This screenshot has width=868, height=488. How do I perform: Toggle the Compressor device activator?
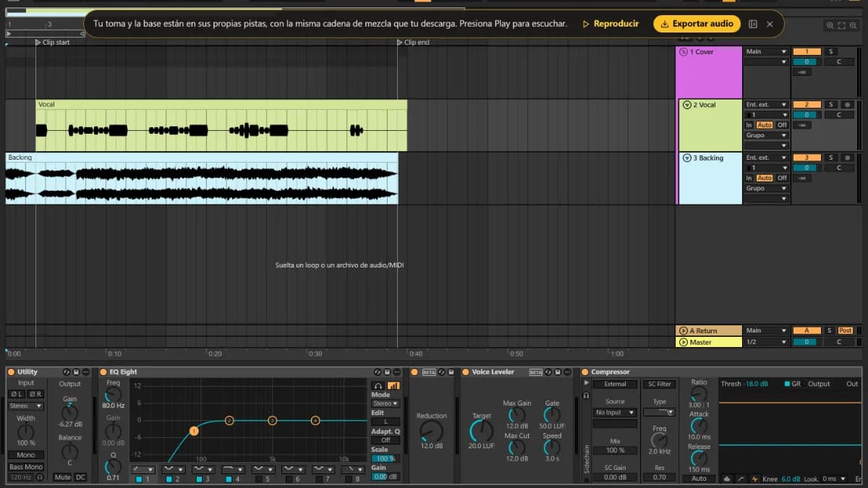click(x=584, y=372)
